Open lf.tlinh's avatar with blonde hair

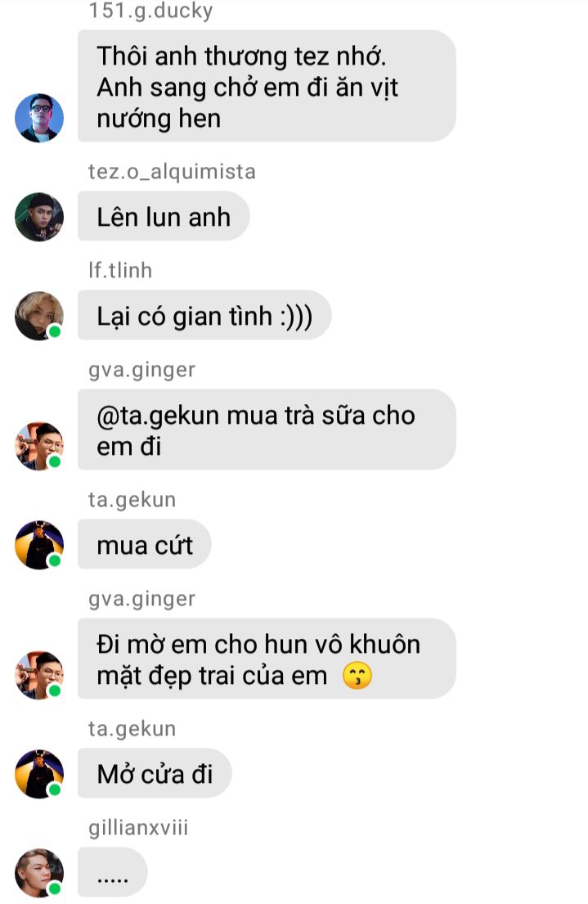click(39, 316)
